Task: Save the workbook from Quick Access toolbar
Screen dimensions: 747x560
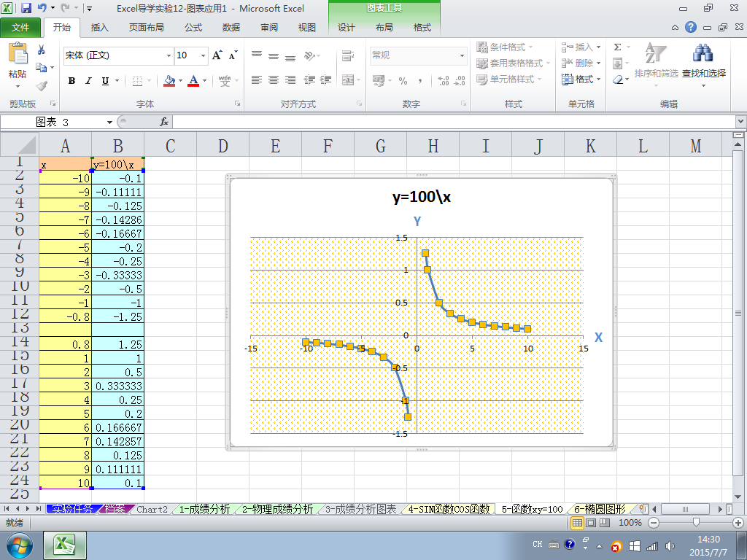Action: coord(26,8)
